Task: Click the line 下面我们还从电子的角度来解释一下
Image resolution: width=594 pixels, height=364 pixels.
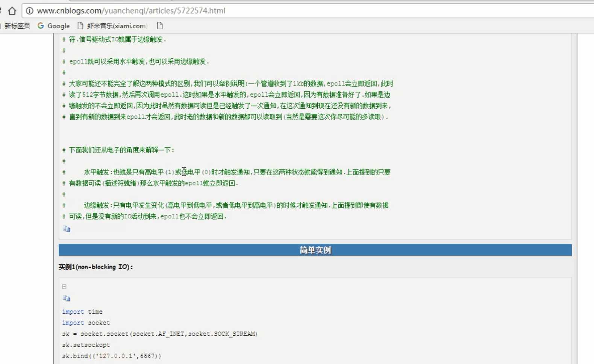Action: (118, 150)
